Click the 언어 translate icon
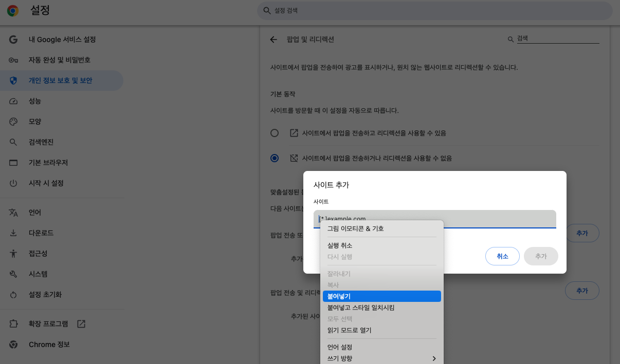This screenshot has width=620, height=364. pos(13,213)
